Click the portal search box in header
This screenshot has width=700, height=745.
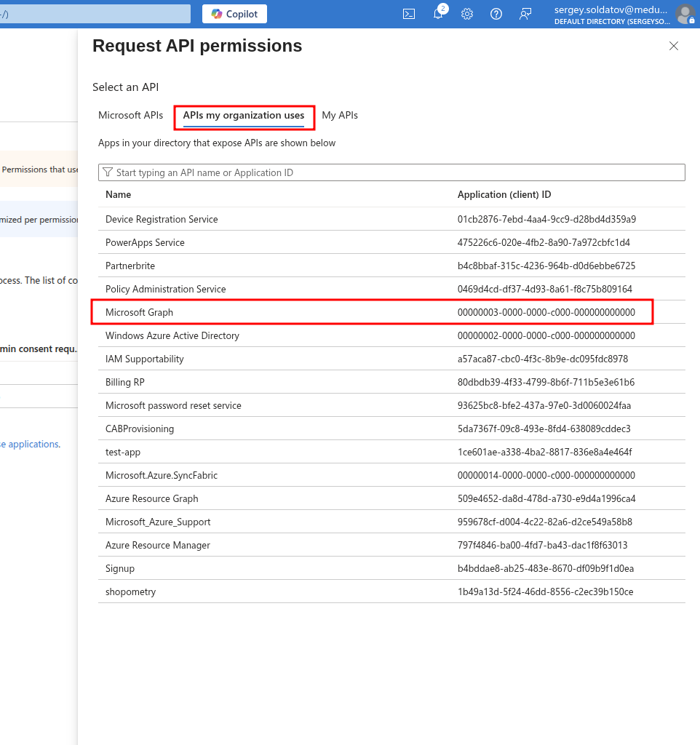pos(95,14)
